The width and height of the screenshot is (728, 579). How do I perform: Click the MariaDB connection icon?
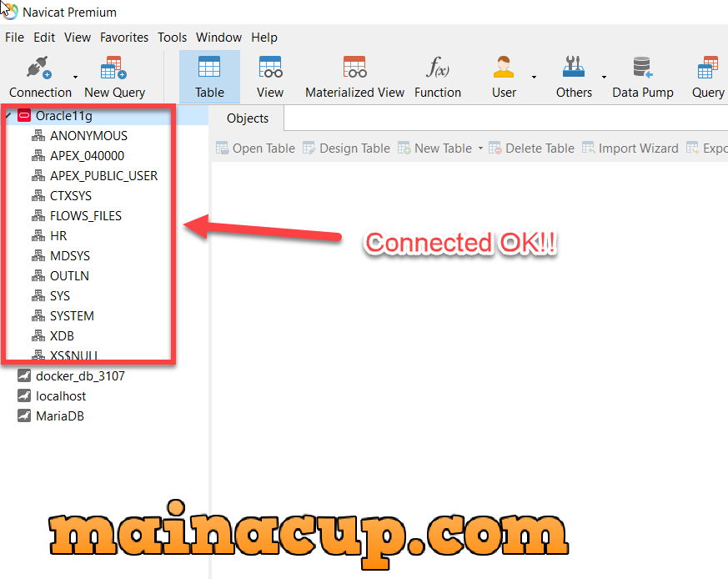pyautogui.click(x=23, y=415)
